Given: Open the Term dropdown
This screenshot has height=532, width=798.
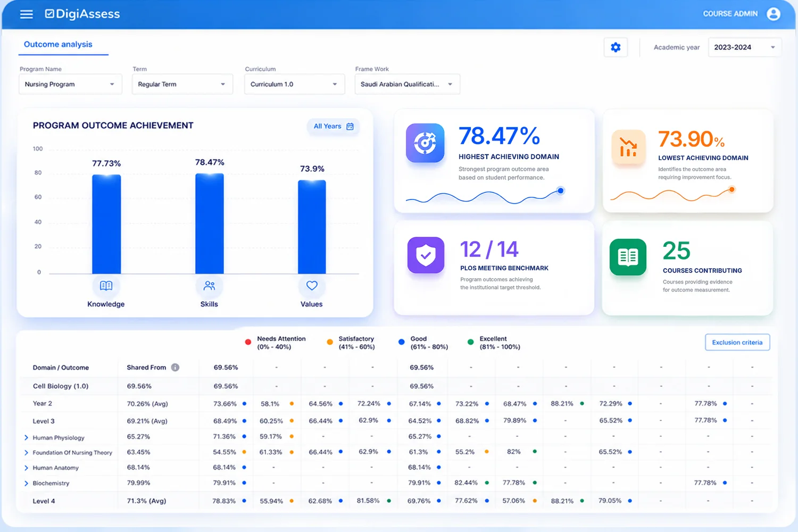Looking at the screenshot, I should point(182,84).
